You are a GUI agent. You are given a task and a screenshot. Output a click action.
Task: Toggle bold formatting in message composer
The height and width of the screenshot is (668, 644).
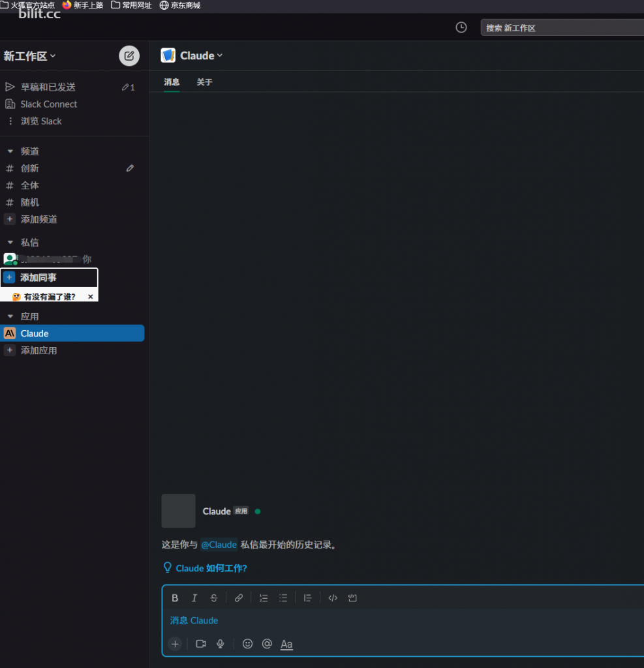click(175, 598)
